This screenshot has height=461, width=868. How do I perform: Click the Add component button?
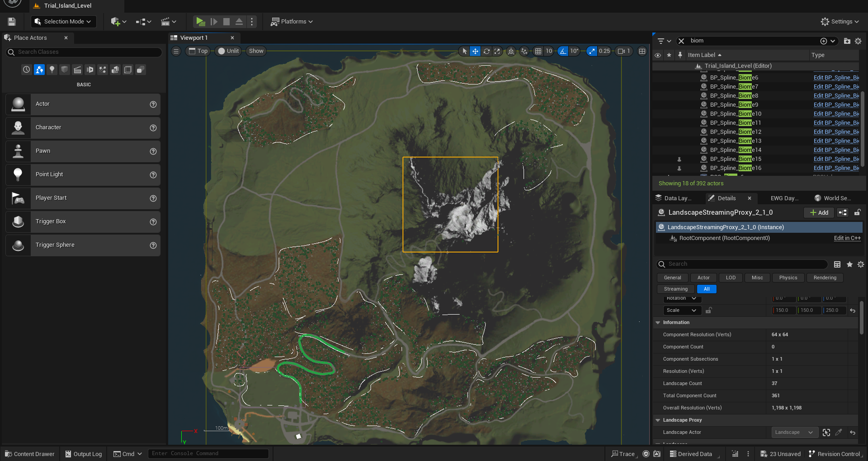819,213
